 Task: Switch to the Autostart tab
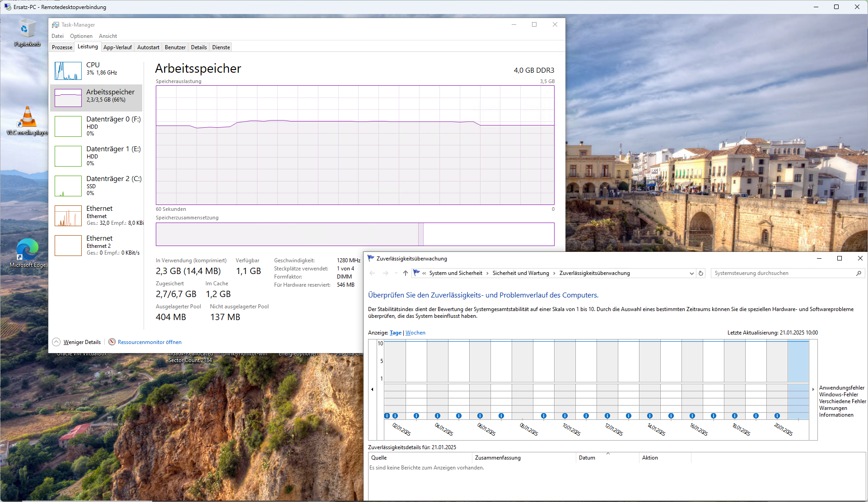coord(148,47)
